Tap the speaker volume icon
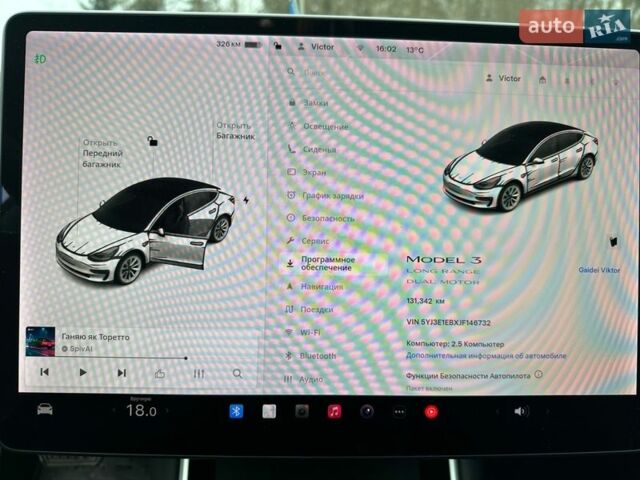Screen dimensions: 640x480 click(520, 411)
